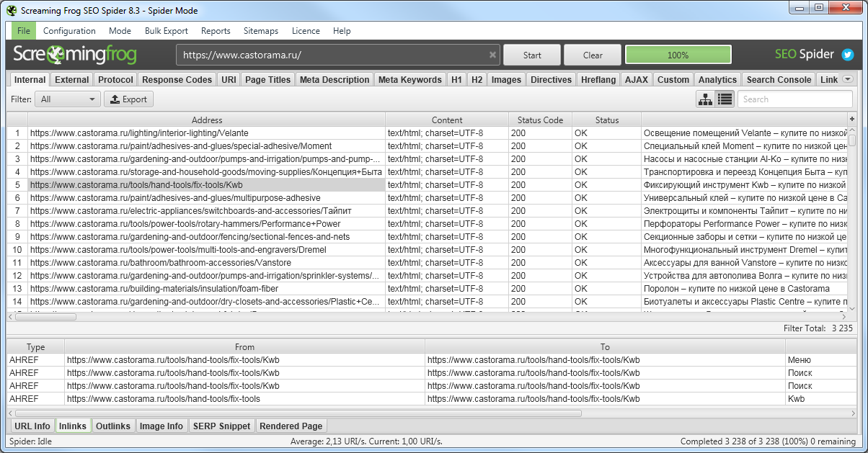Viewport: 868px width, 453px height.
Task: Click the Start crawl button
Action: (x=532, y=55)
